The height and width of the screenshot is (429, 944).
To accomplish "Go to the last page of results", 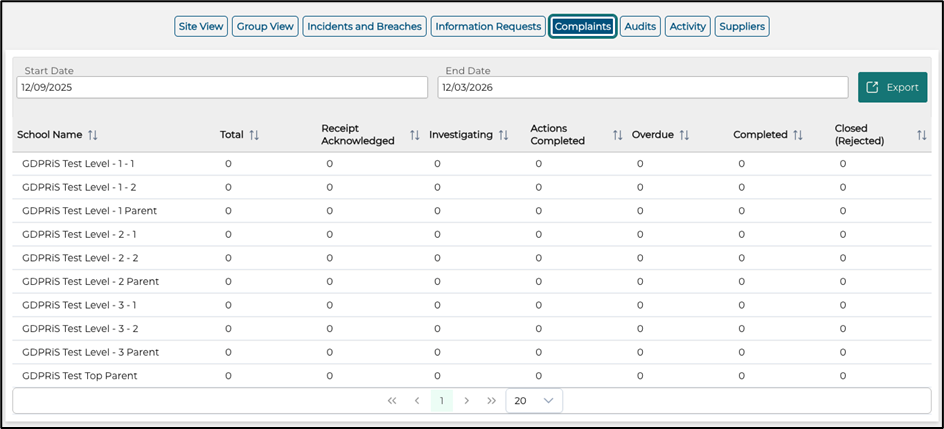I will tap(491, 400).
